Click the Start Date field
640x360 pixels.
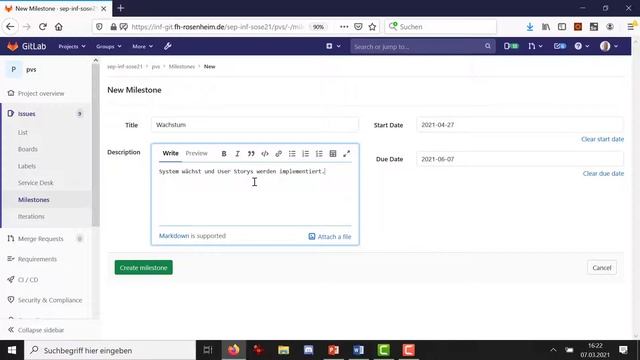coord(520,124)
